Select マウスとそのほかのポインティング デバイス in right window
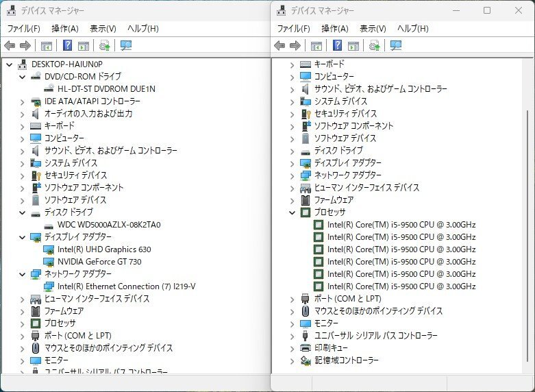The height and width of the screenshot is (392, 535). coord(378,310)
